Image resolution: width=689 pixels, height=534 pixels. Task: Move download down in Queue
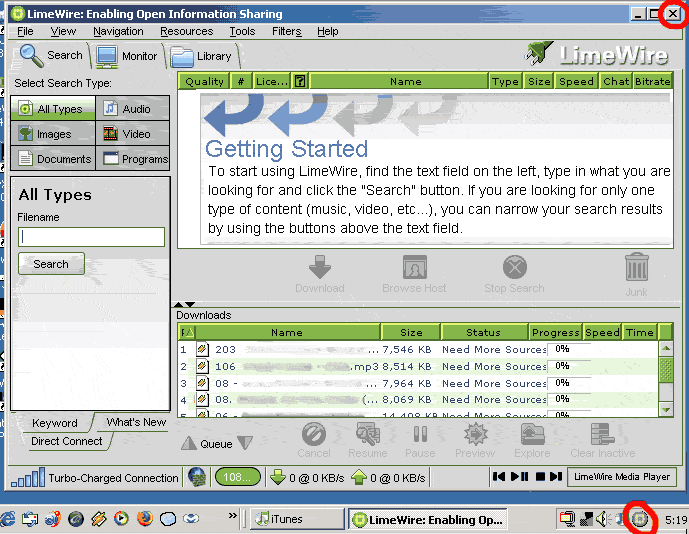[x=245, y=443]
